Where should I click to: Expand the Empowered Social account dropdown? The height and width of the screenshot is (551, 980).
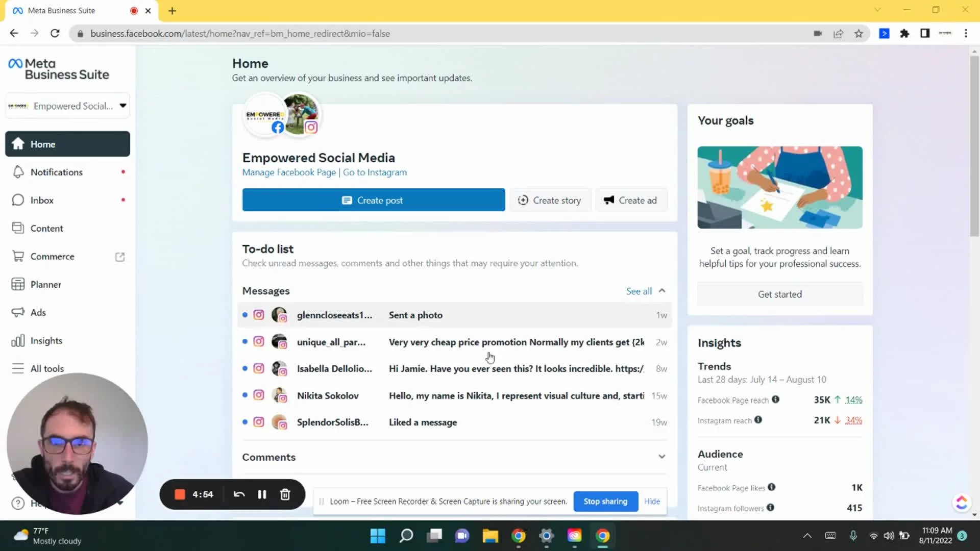67,106
